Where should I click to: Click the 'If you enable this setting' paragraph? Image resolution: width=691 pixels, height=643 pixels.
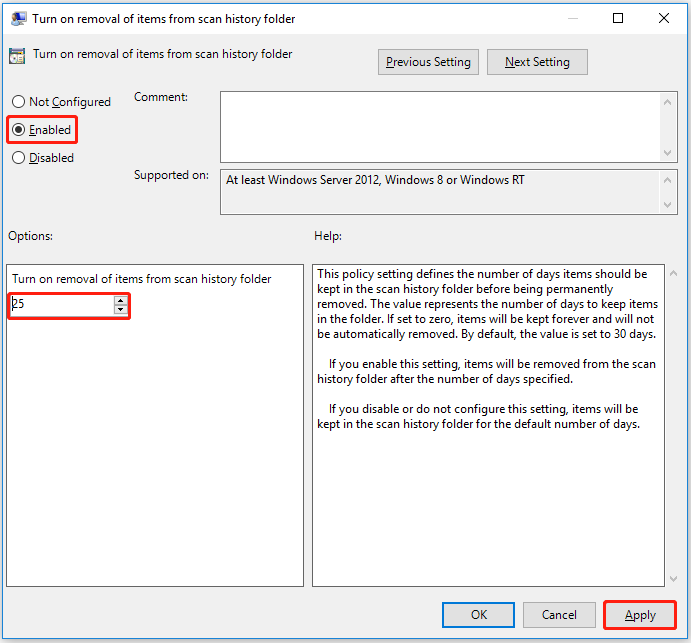point(487,372)
